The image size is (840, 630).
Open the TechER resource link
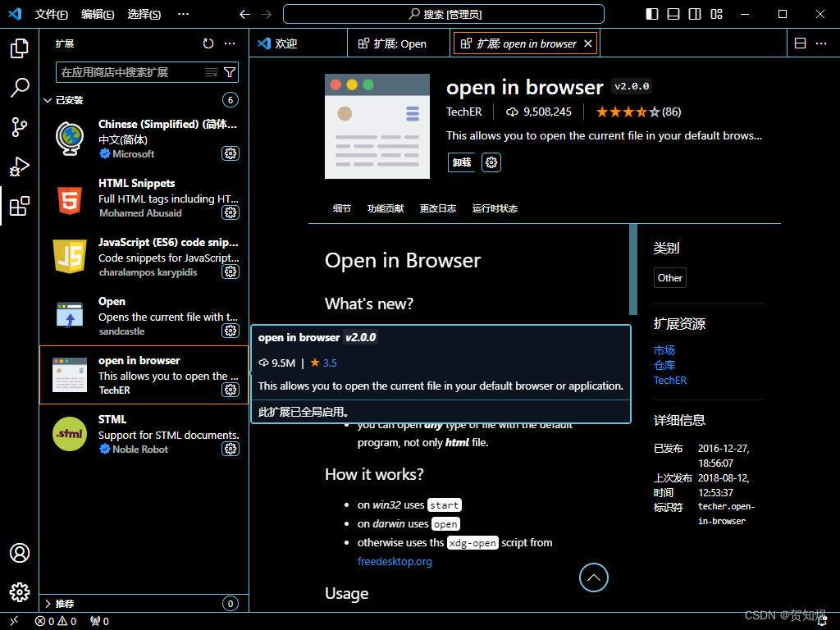pos(669,381)
